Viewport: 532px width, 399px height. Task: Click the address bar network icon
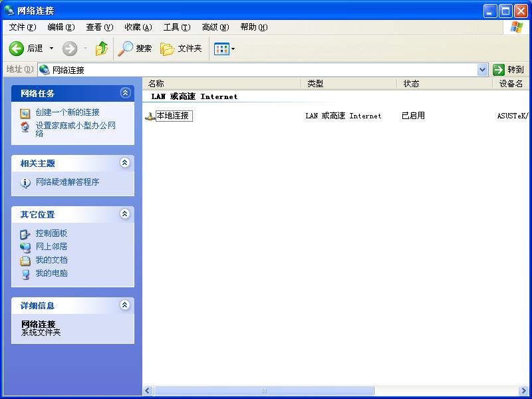click(x=45, y=70)
